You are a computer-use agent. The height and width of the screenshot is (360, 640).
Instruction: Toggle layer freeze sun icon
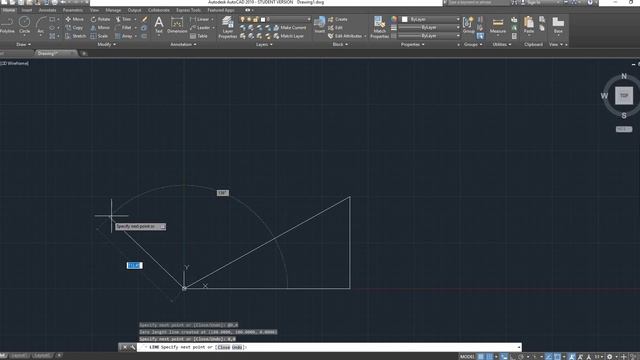point(249,19)
